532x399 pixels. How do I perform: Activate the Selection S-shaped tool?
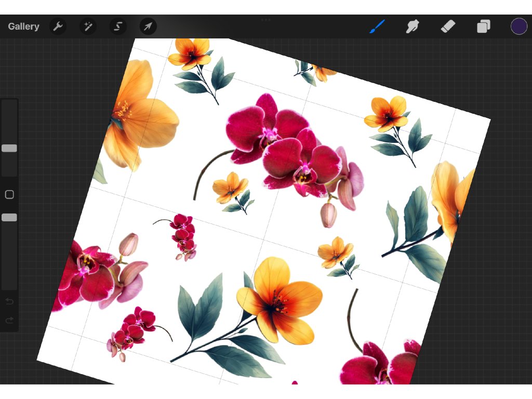tap(118, 26)
